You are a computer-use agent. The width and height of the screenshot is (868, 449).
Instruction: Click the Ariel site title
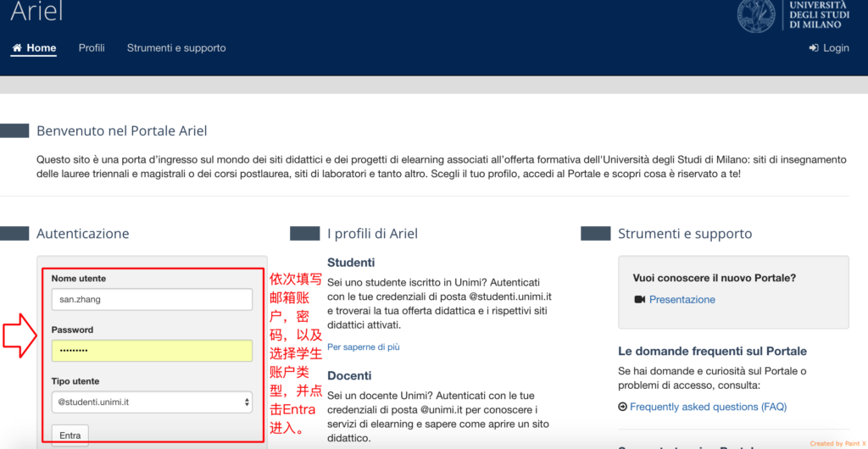click(36, 11)
